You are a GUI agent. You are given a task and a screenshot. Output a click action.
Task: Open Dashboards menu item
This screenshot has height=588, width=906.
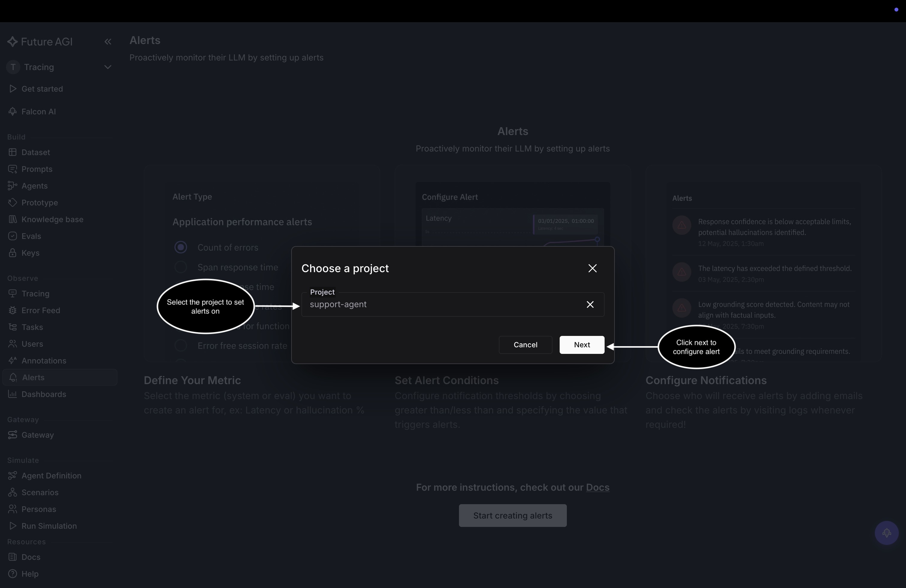tap(59, 394)
